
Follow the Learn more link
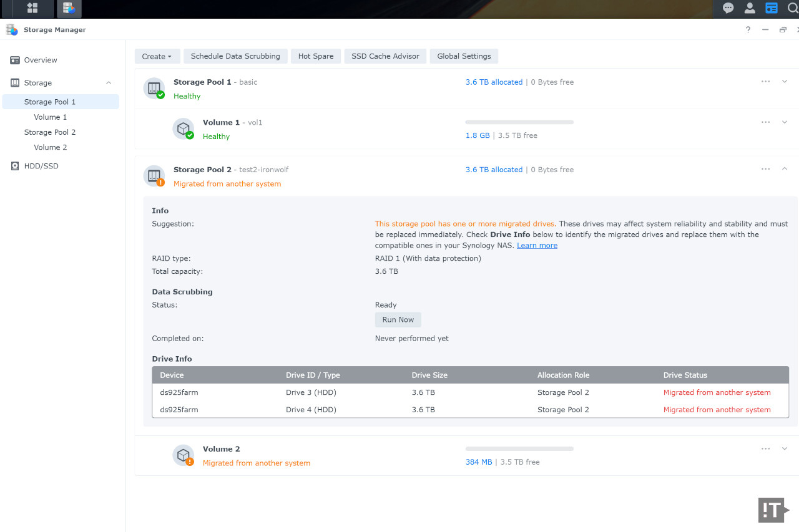pyautogui.click(x=537, y=246)
